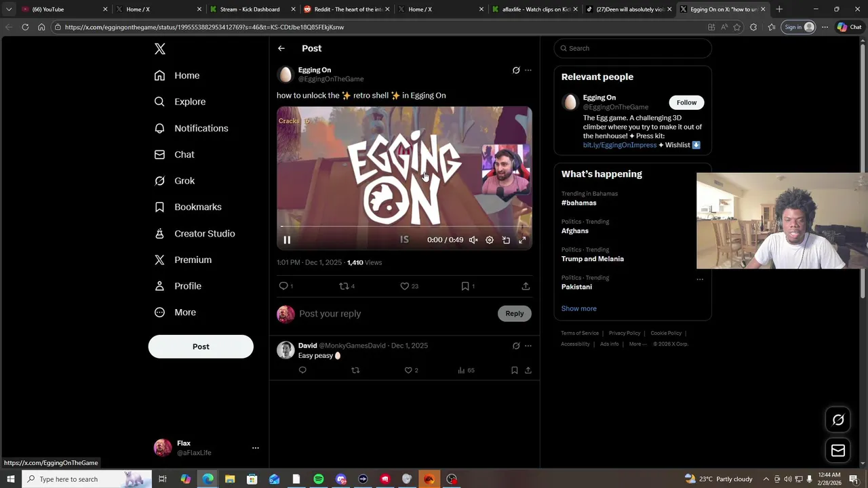868x488 pixels.
Task: Reload the page
Action: click(x=25, y=27)
